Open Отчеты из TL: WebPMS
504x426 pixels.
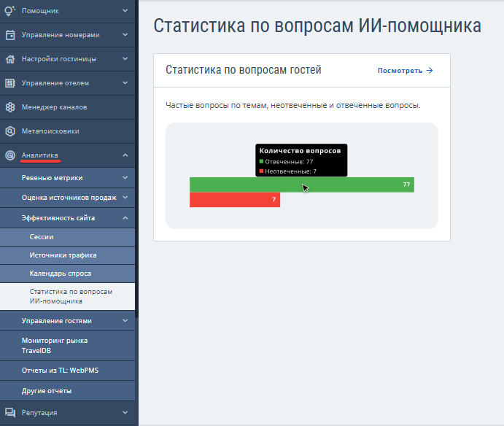[x=68, y=371]
